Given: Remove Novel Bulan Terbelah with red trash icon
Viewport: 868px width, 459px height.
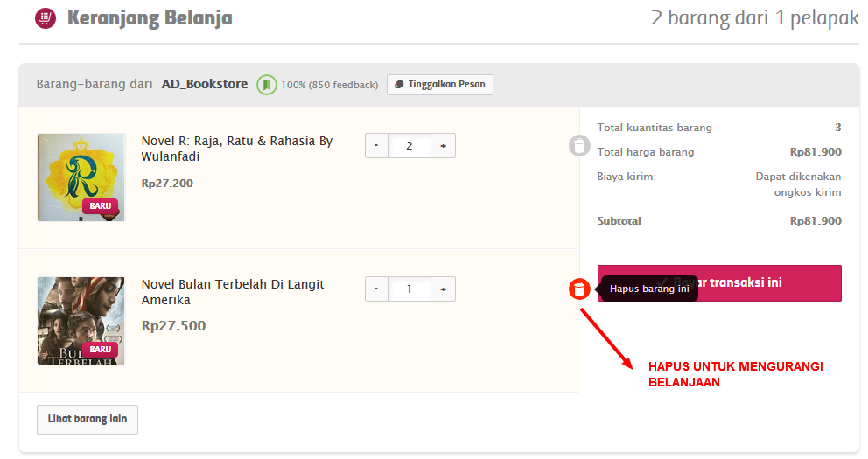Looking at the screenshot, I should pyautogui.click(x=579, y=289).
